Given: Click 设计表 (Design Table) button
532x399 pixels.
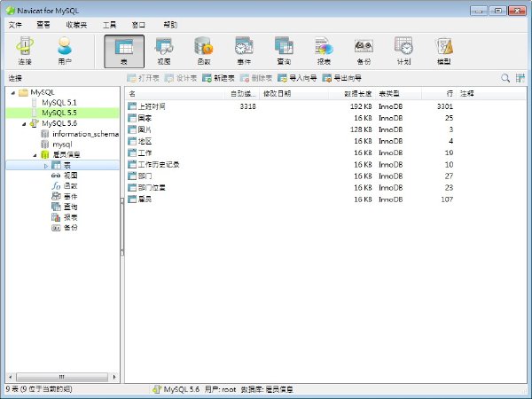Looking at the screenshot, I should click(181, 78).
